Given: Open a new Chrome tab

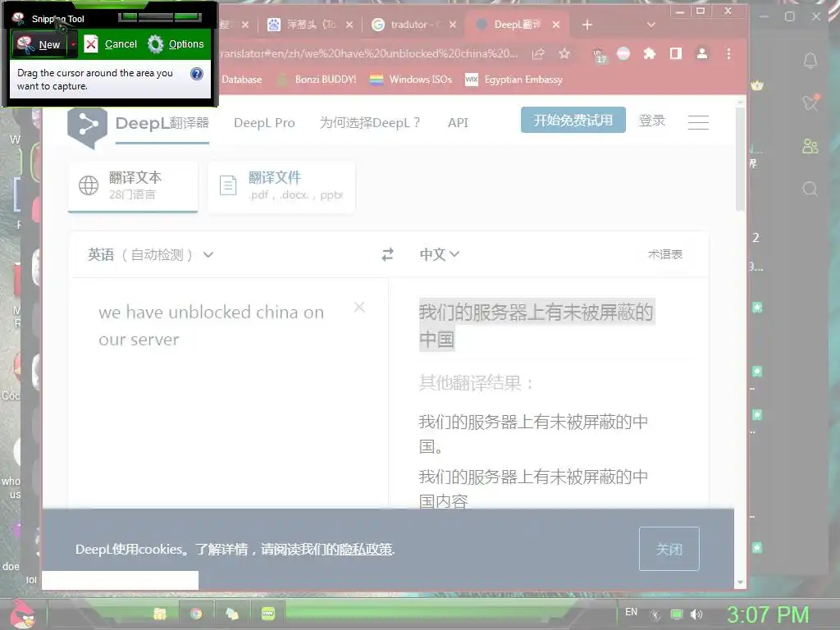Looking at the screenshot, I should click(x=587, y=25).
